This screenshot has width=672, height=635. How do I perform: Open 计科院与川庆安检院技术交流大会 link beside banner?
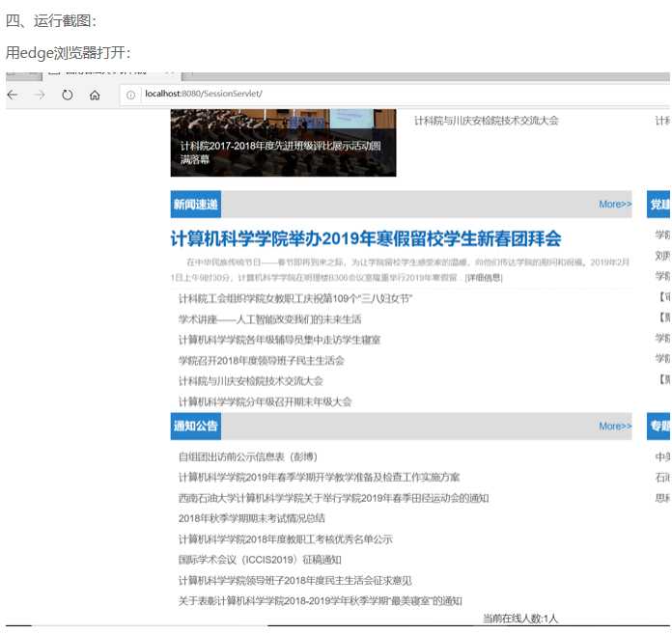tap(487, 121)
